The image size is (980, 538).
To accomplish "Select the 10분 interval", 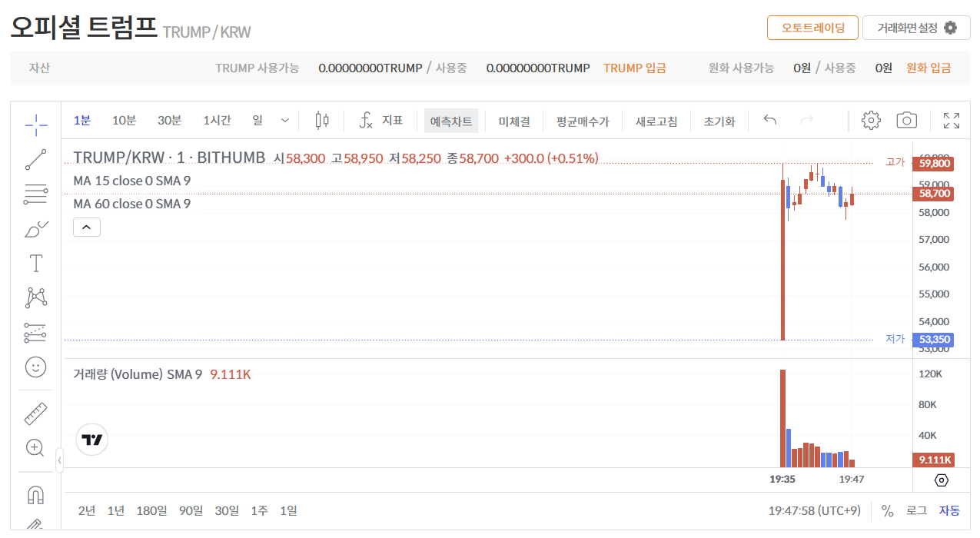I will [124, 121].
